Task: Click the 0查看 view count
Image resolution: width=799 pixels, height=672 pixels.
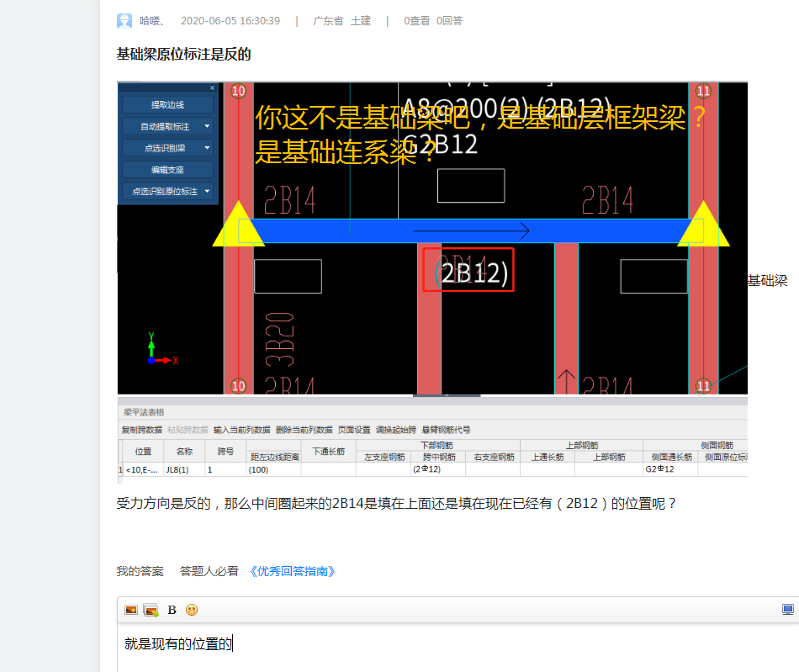Action: point(417,21)
